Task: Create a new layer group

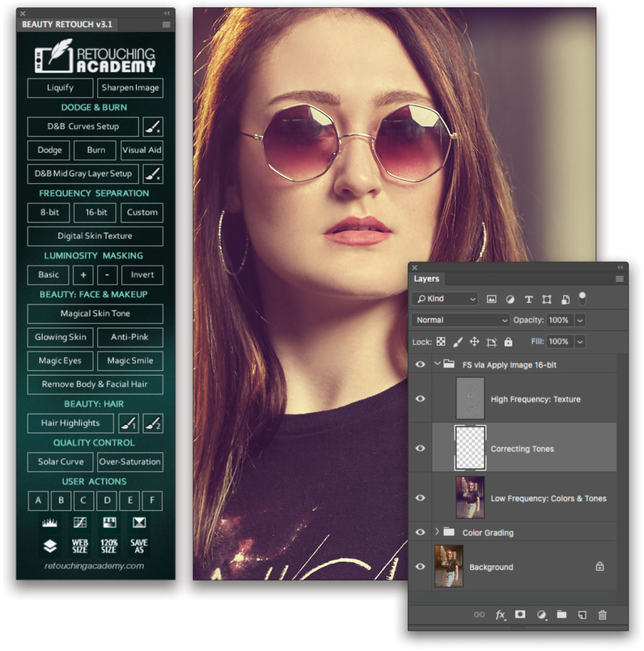Action: click(561, 615)
